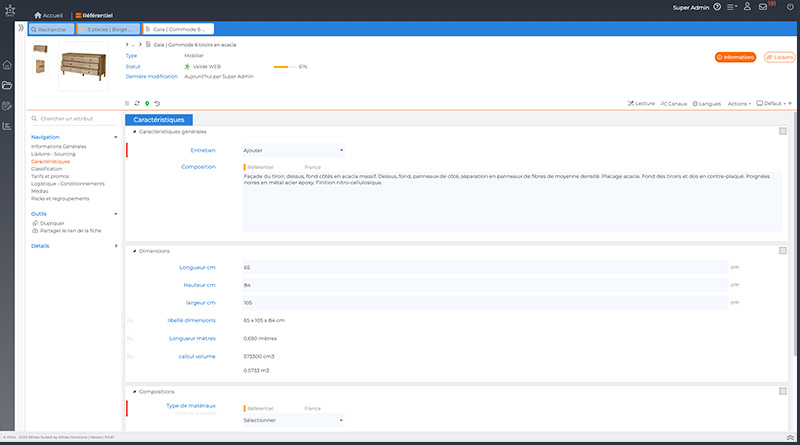Go to Tarifs et promos navigation link
Image resolution: width=800 pixels, height=445 pixels.
[50, 176]
